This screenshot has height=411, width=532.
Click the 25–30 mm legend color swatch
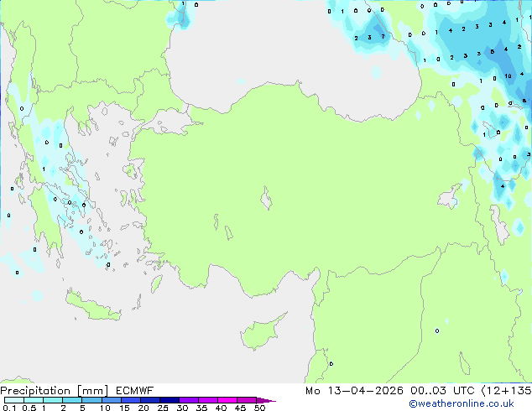(169, 400)
